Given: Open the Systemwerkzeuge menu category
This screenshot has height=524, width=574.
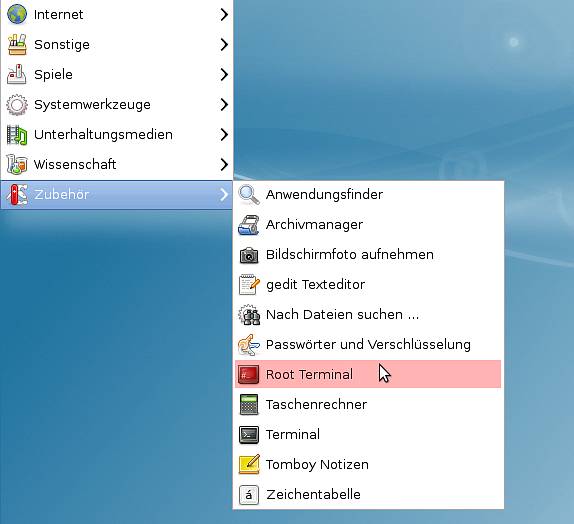Looking at the screenshot, I should pos(117,105).
